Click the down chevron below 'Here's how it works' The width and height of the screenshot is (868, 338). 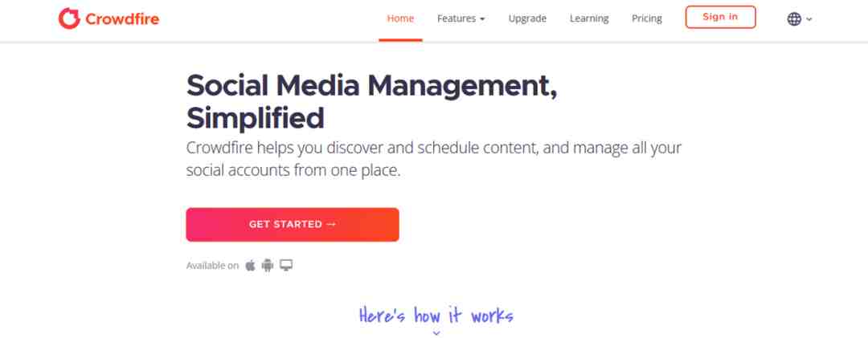coord(436,333)
